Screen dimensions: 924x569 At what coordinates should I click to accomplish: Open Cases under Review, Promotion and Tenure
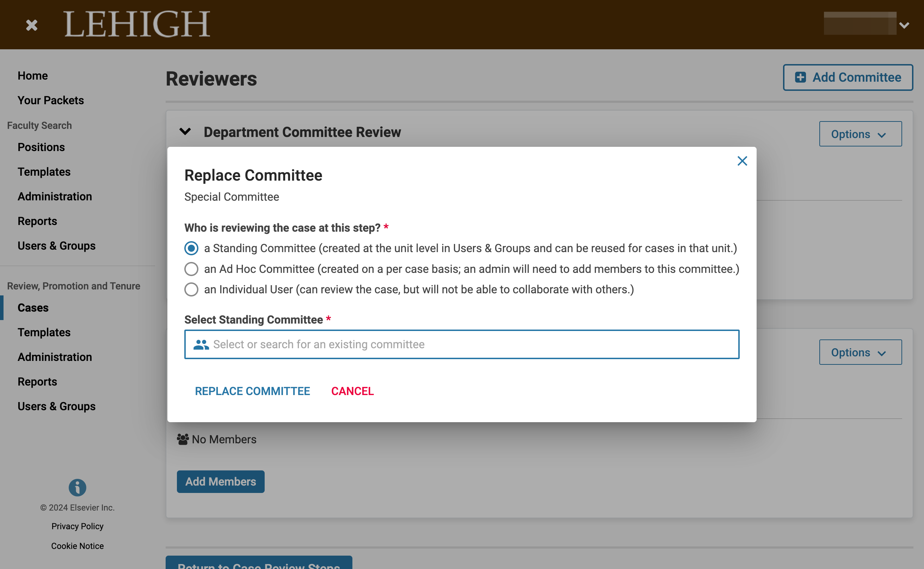point(33,308)
